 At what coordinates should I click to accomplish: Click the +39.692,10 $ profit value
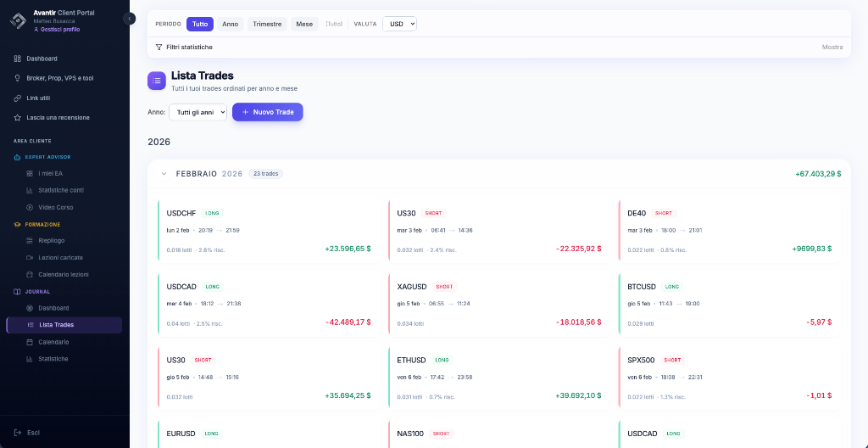pos(578,396)
